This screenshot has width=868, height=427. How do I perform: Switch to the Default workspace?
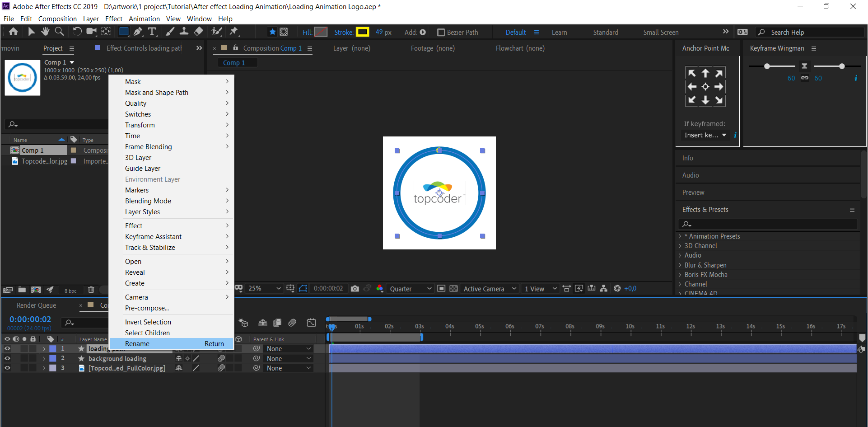point(516,33)
